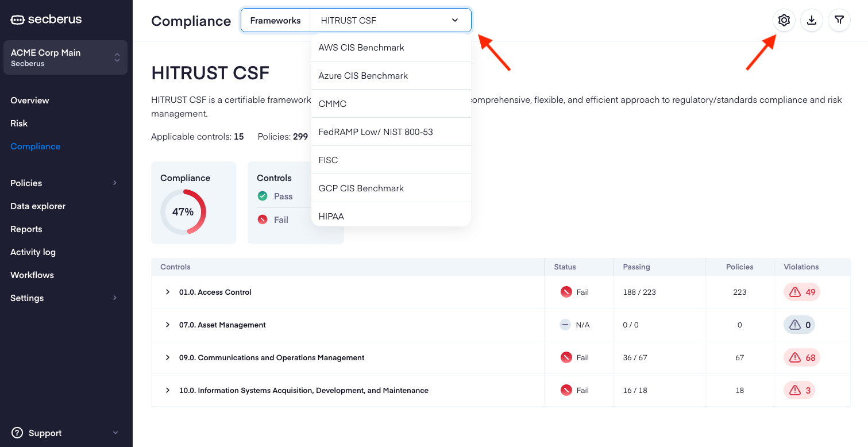
Task: Switch account via ACME Corp Main selector
Action: [65, 57]
